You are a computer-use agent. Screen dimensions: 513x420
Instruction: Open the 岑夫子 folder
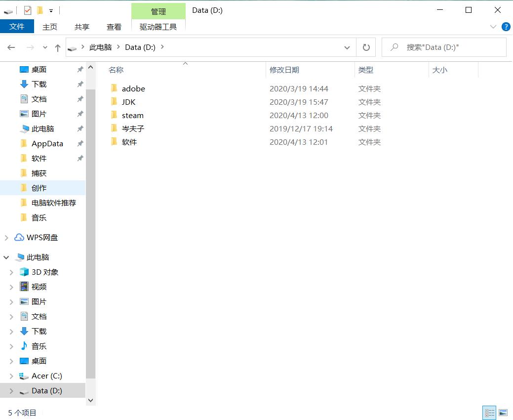[132, 128]
